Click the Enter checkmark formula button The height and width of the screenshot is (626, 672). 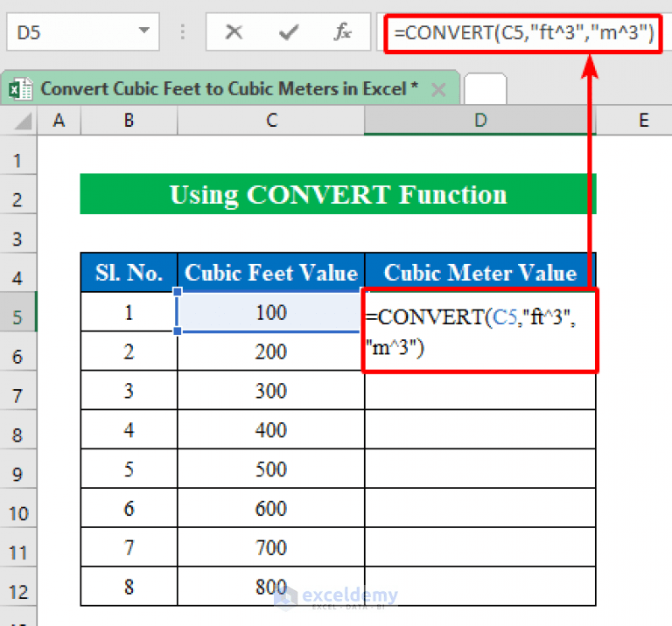[289, 32]
